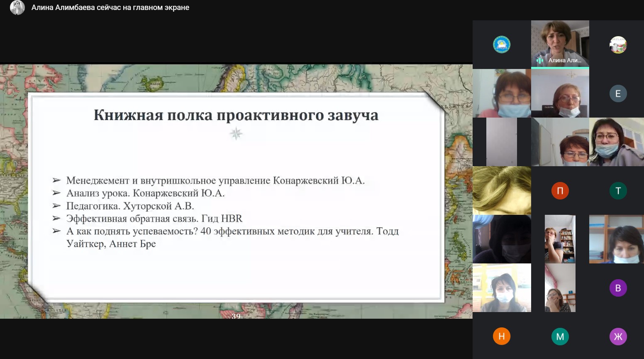Select the speaking Алина Али... video tile
The width and height of the screenshot is (644, 359).
[x=560, y=44]
